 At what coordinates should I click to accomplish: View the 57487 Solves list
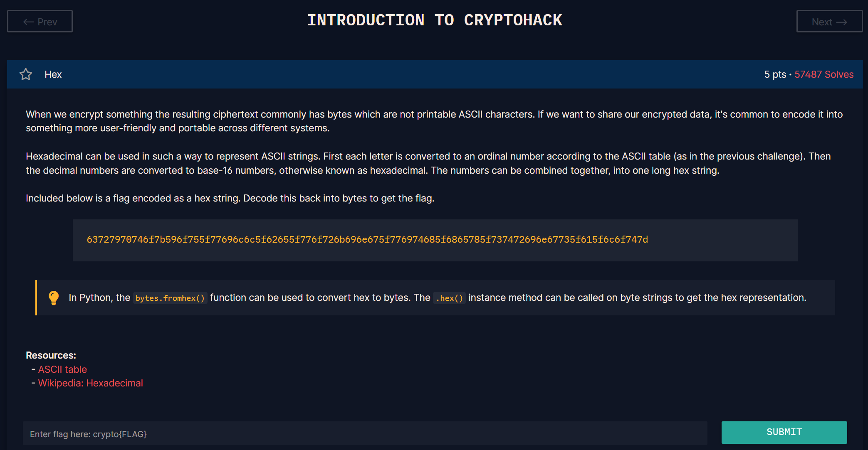click(824, 74)
